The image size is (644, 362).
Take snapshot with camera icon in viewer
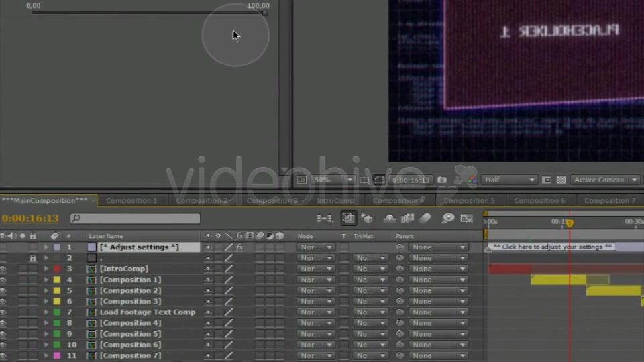pyautogui.click(x=442, y=180)
